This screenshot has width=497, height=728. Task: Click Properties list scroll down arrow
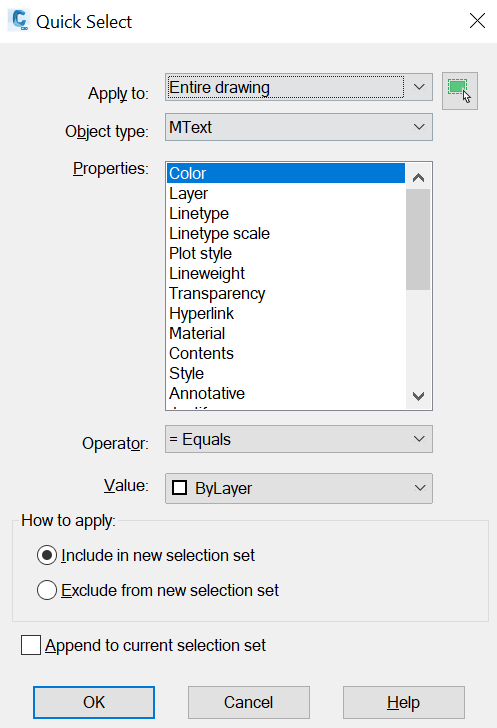(418, 396)
